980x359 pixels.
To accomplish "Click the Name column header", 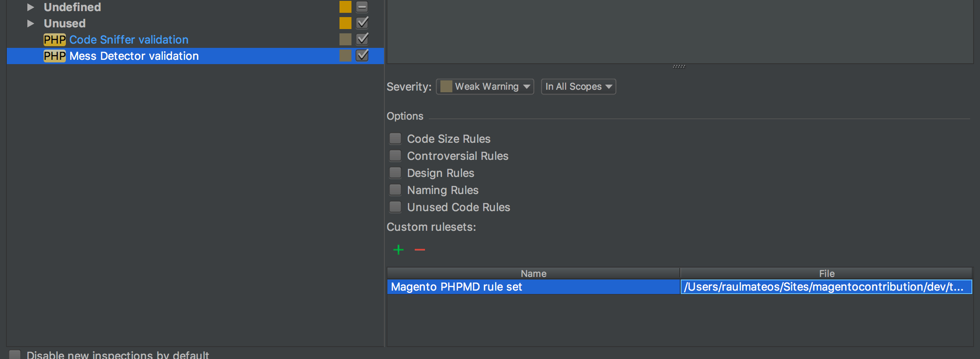I will pos(533,274).
